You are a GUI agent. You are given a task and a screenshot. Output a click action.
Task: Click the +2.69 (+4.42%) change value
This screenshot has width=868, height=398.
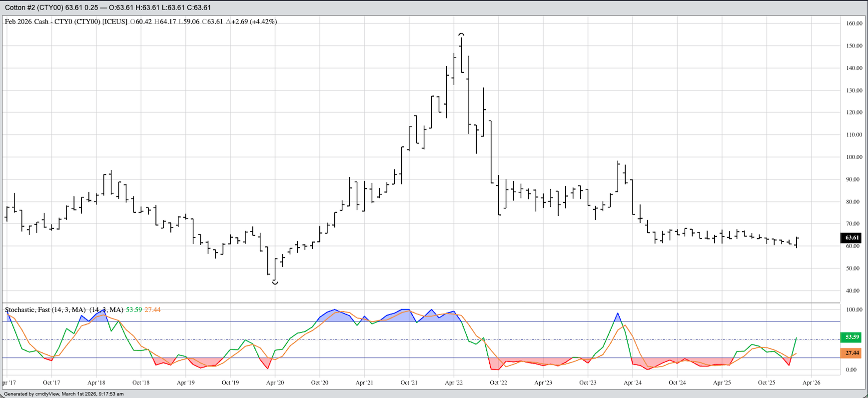click(x=252, y=21)
